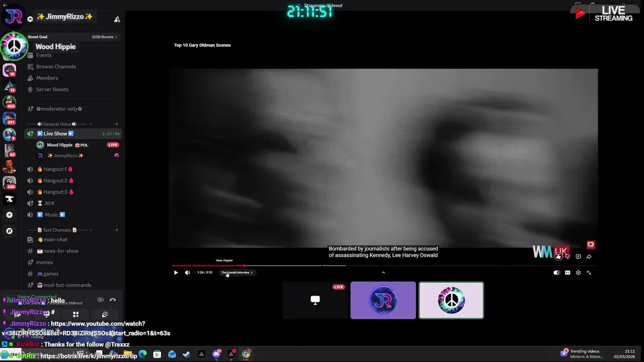The height and width of the screenshot is (362, 644).
Task: Add a server plus icon
Action: click(9, 215)
